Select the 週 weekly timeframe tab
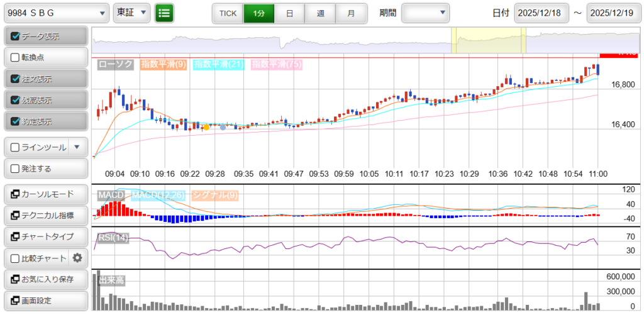644x315 pixels. pyautogui.click(x=320, y=13)
